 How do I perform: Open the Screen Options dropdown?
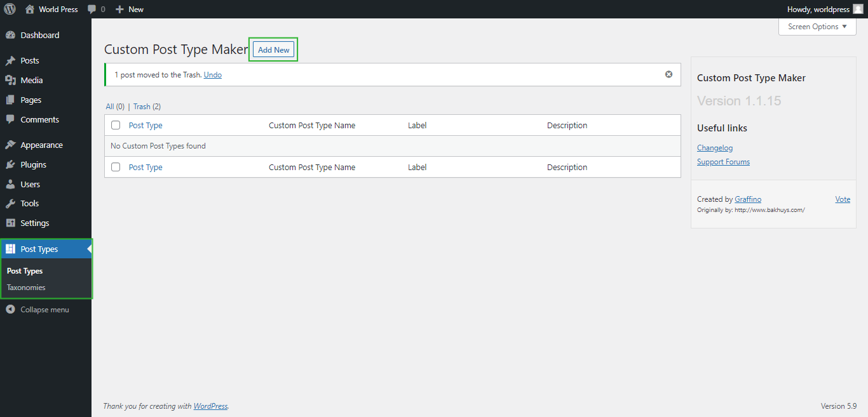(817, 26)
